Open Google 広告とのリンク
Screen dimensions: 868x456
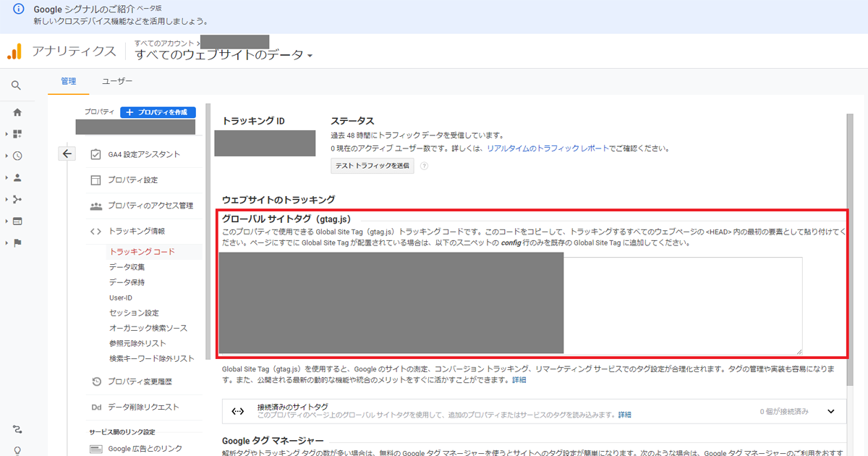[136, 449]
